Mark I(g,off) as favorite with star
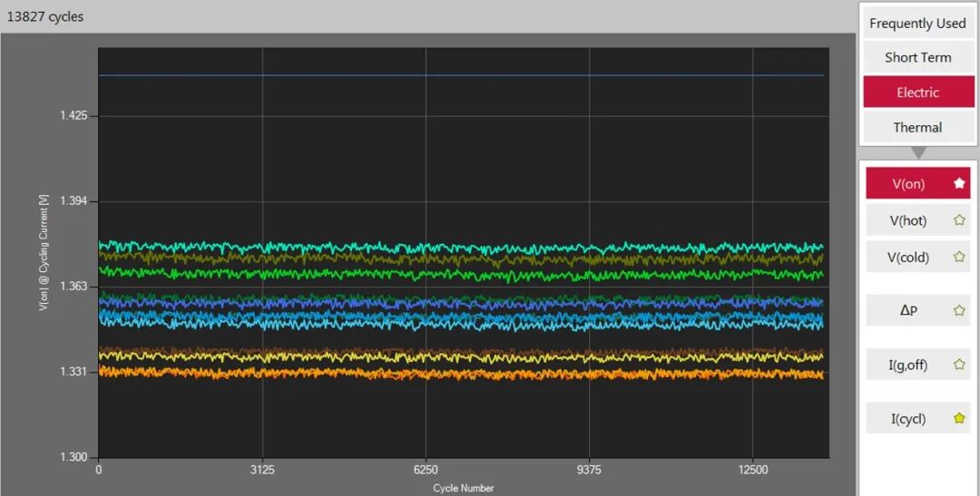Viewport: 980px width, 496px height. point(959,365)
